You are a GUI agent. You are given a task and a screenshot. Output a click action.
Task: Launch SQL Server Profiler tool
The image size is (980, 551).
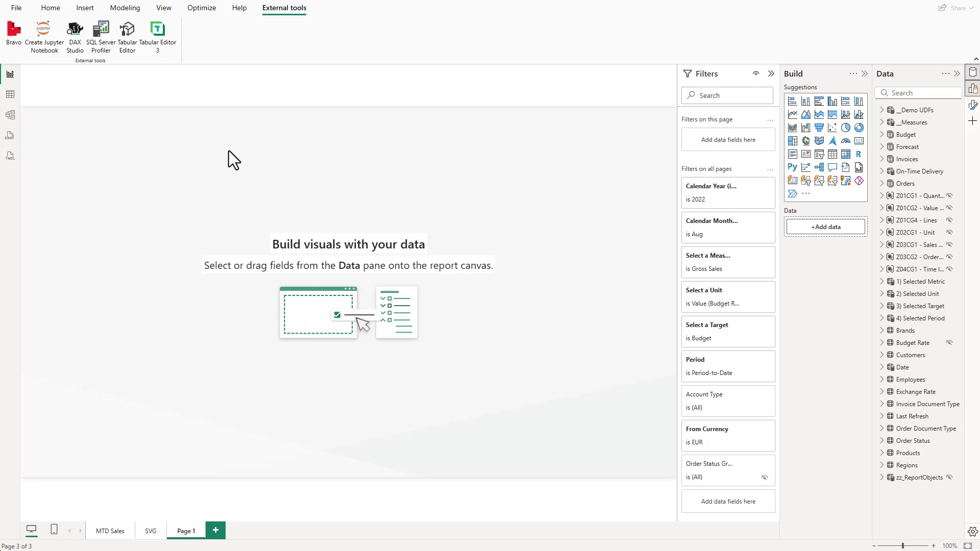[101, 37]
